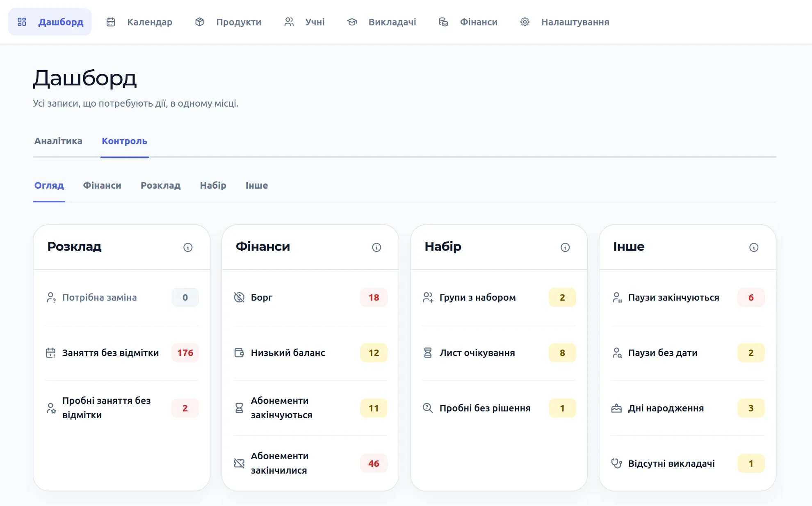
Task: Select the Контроль tab
Action: point(125,141)
